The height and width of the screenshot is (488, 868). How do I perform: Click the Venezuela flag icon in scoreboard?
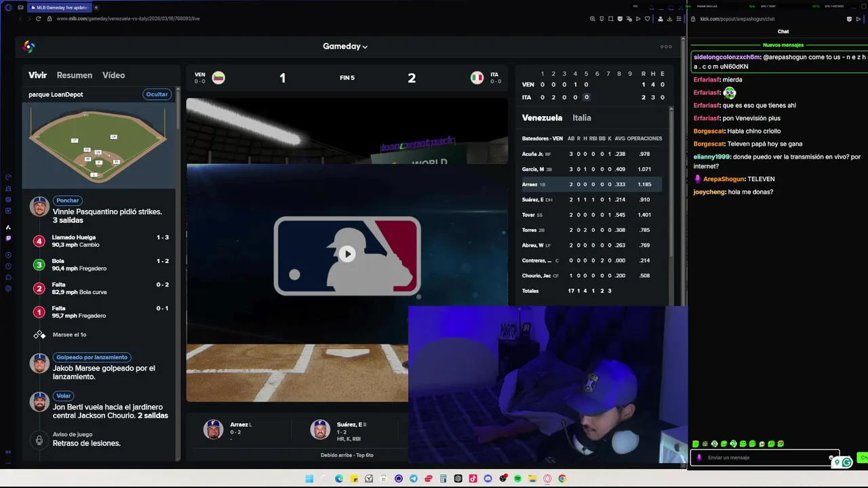click(218, 78)
